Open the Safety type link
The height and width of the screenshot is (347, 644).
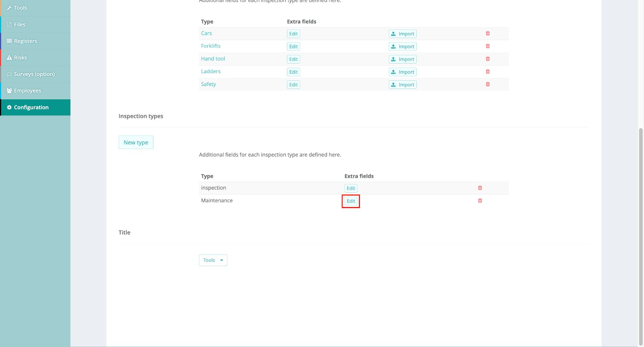pos(208,84)
